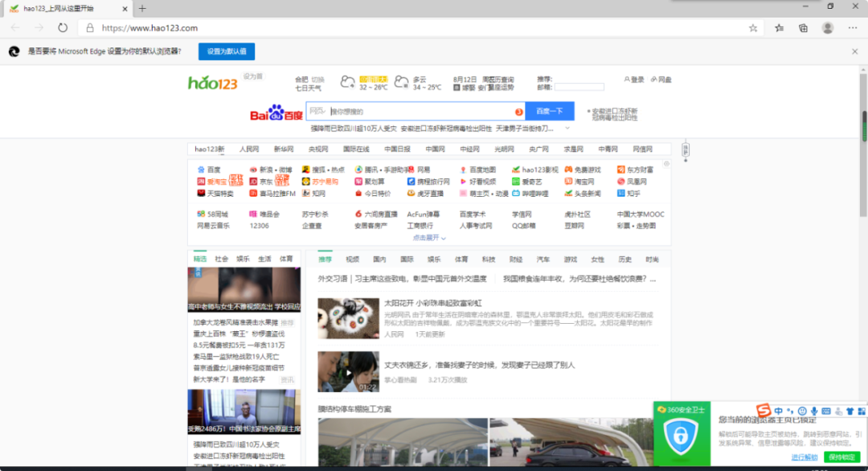Expand the hot news ticker chevron
868x471 pixels.
pyautogui.click(x=567, y=129)
